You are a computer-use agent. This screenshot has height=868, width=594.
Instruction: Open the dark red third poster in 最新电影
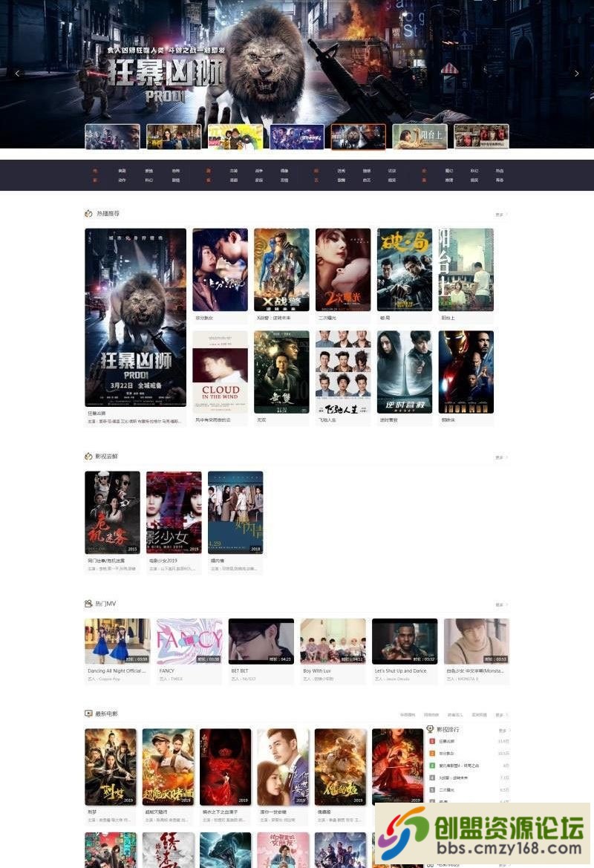pyautogui.click(x=226, y=767)
